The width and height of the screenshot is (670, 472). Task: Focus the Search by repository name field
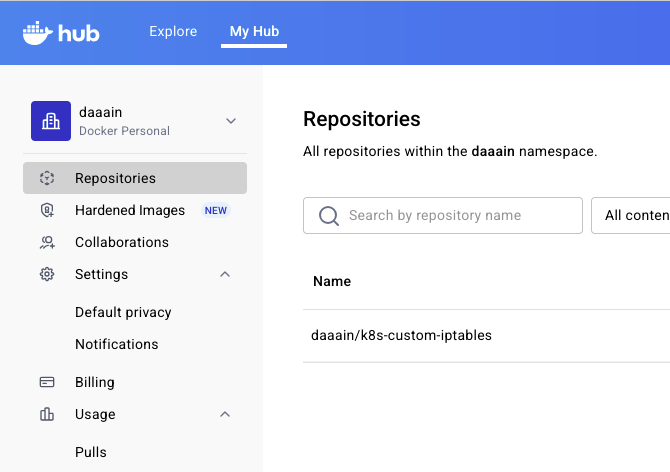pos(455,216)
